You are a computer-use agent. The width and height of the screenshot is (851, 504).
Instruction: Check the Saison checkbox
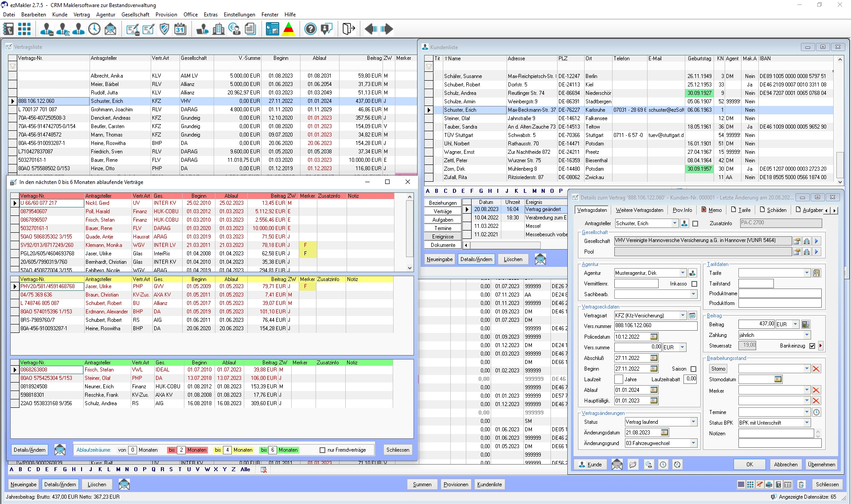click(694, 369)
